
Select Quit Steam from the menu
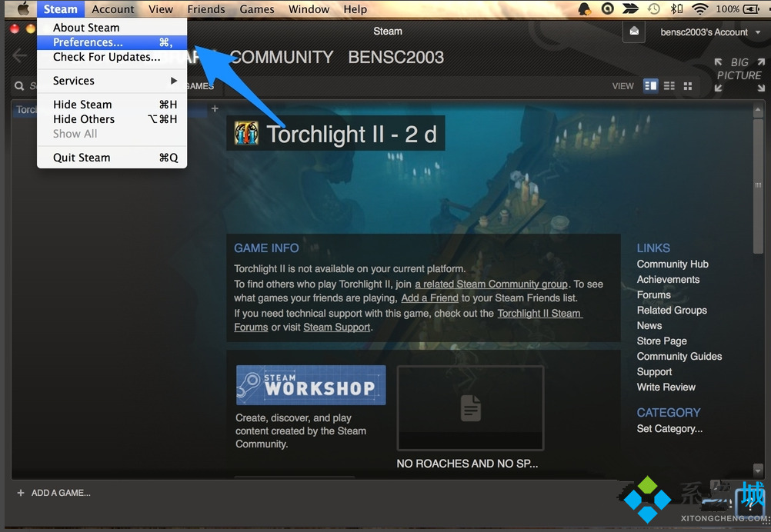(82, 158)
